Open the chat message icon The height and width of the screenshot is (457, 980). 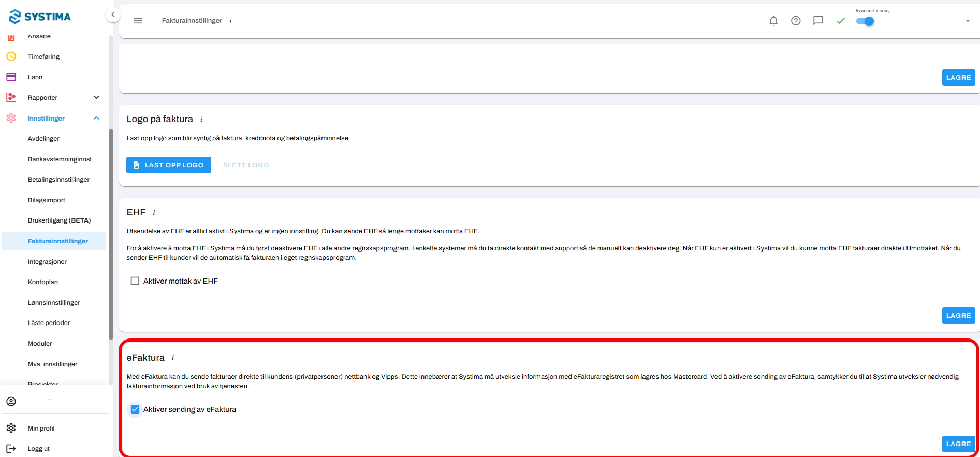point(818,21)
